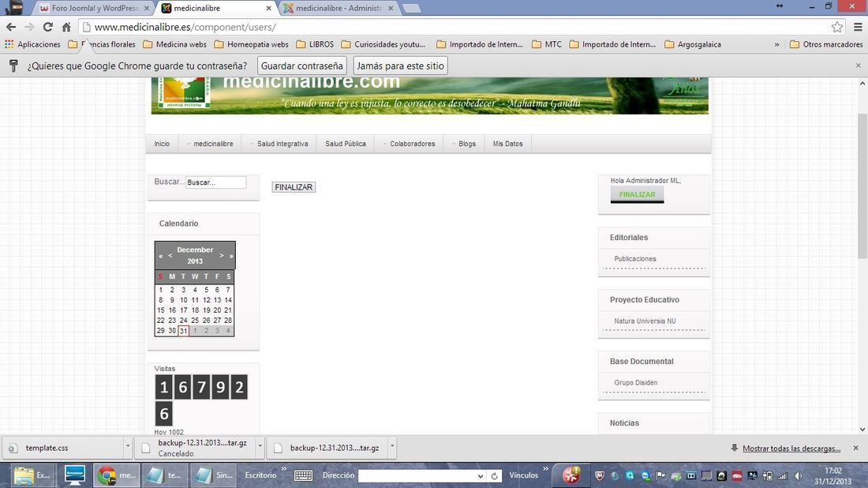Open the completed backup tar.gz download
The width and height of the screenshot is (868, 488).
(x=327, y=448)
